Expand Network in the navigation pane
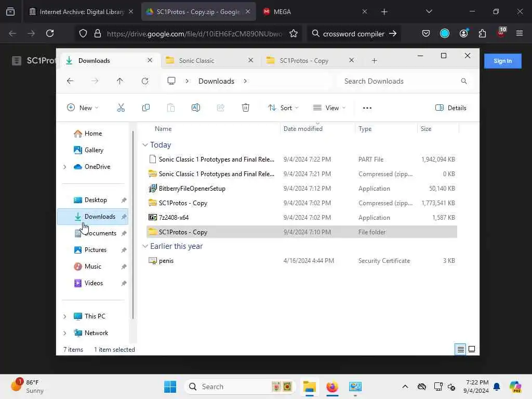This screenshot has width=532, height=399. (64, 333)
